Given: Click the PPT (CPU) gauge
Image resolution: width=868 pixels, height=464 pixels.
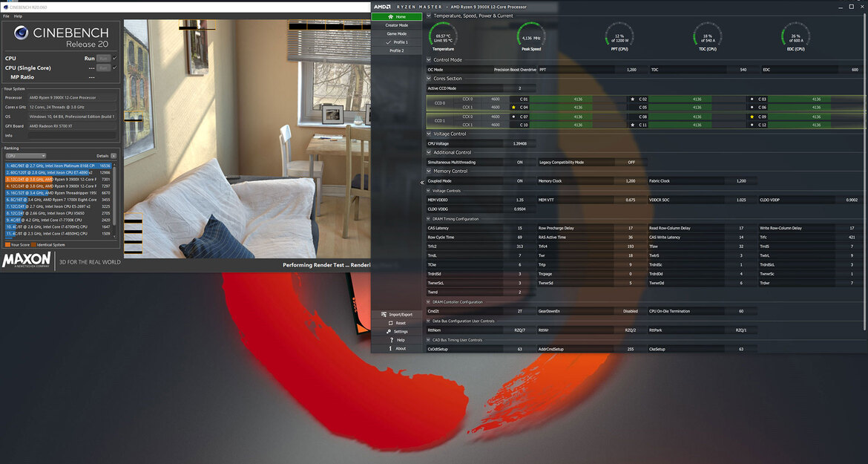Looking at the screenshot, I should [619, 36].
